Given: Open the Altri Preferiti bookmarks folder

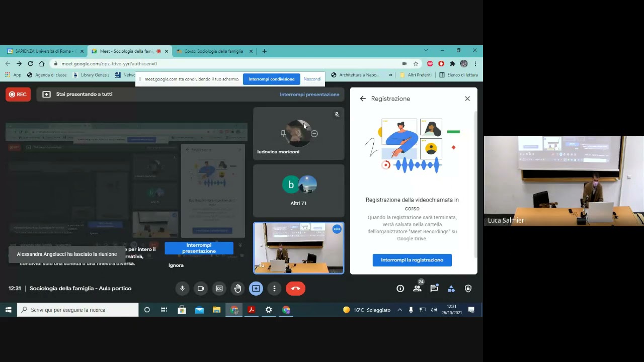Looking at the screenshot, I should 415,75.
